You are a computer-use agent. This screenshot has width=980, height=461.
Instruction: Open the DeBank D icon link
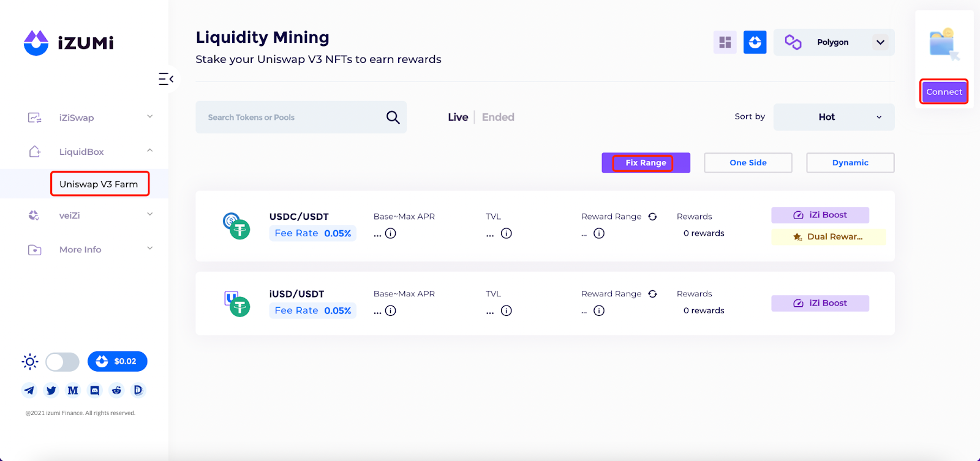coord(138,390)
